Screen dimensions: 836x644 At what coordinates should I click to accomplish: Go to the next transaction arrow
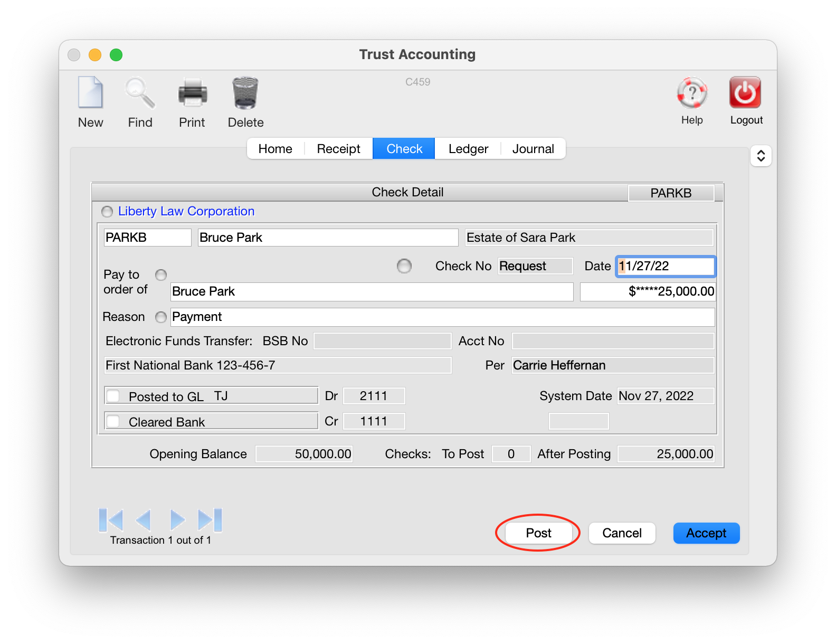coord(177,520)
